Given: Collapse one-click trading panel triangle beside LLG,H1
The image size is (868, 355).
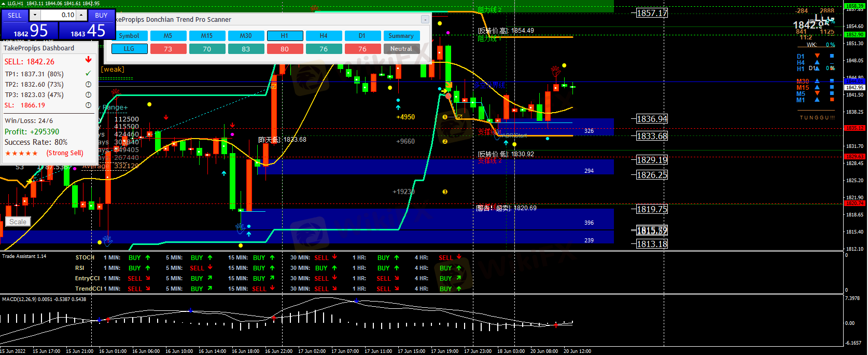Looking at the screenshot, I should (3, 4).
